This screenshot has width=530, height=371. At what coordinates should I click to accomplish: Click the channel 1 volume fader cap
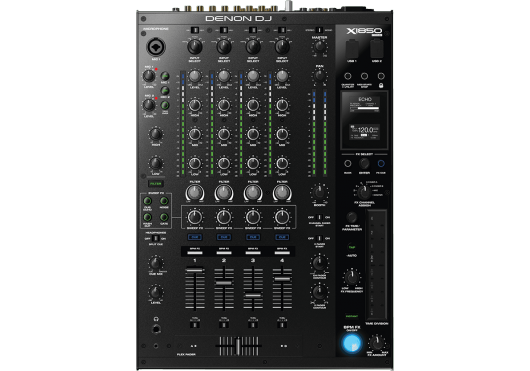[195, 271]
